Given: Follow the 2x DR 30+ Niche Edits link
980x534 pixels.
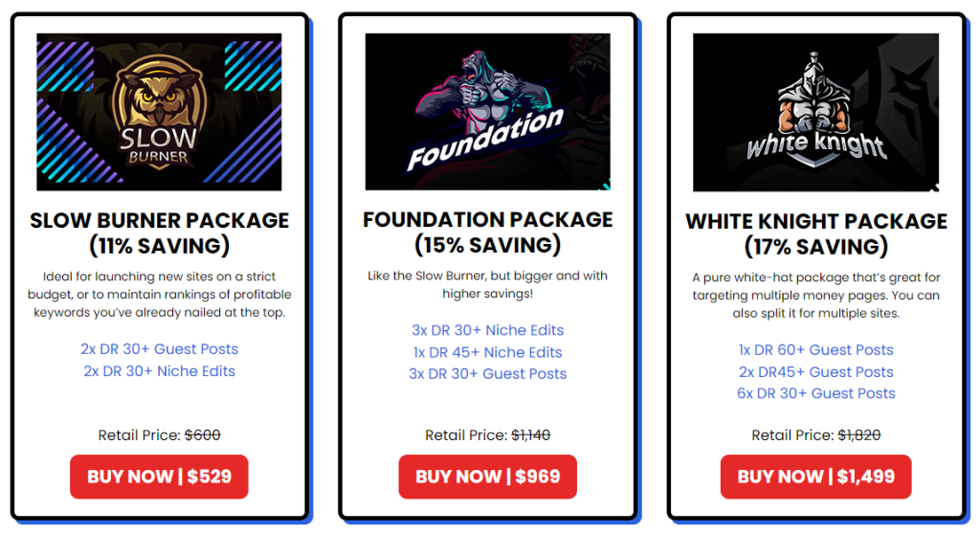Looking at the screenshot, I should [159, 371].
